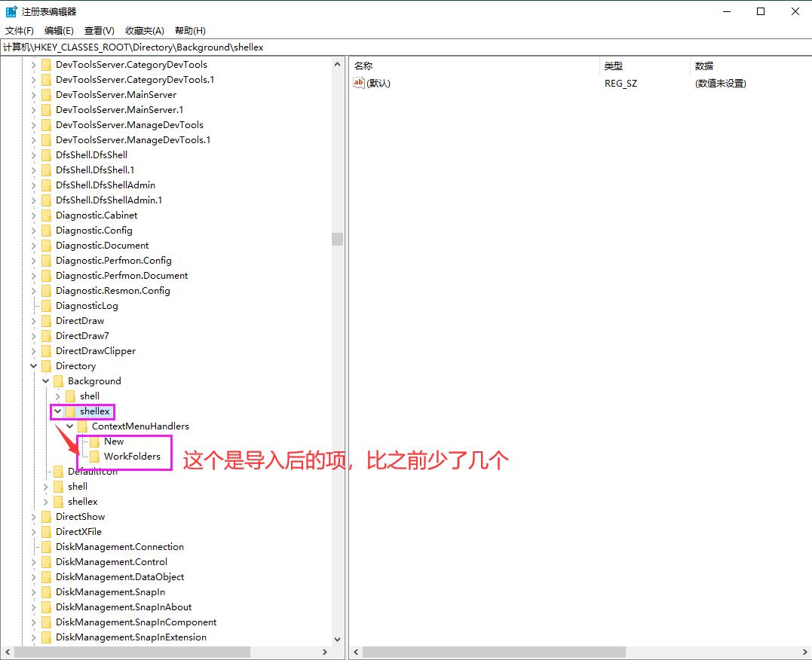Viewport: 812px width, 660px height.
Task: Select DfsShell.DfsShell.1 key
Action: [95, 170]
